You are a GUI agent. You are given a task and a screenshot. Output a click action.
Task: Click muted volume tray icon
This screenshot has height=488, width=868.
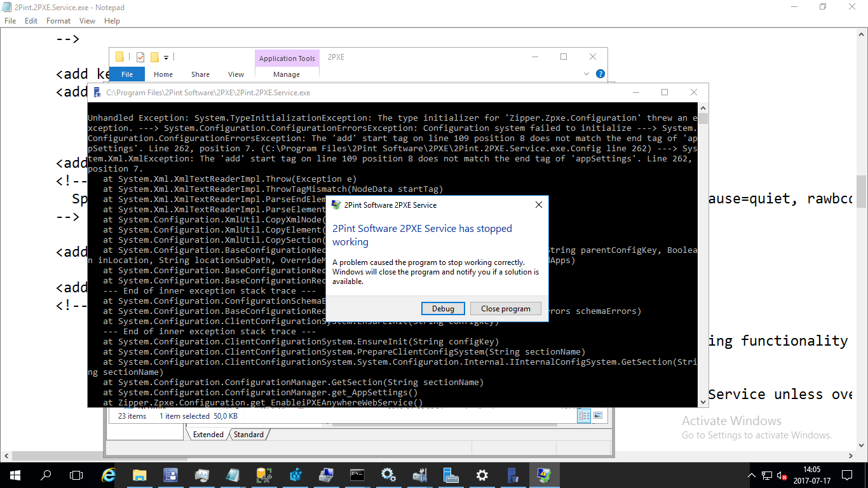pyautogui.click(x=783, y=475)
